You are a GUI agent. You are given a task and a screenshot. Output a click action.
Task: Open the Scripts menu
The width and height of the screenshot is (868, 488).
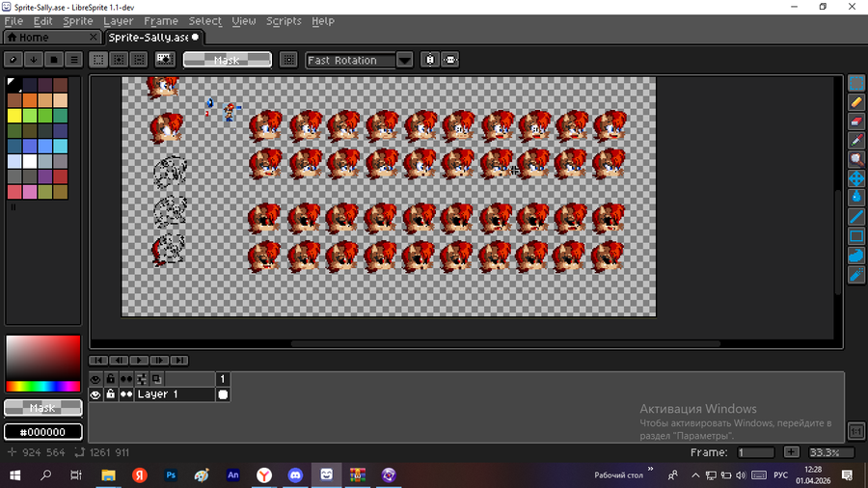pos(284,21)
